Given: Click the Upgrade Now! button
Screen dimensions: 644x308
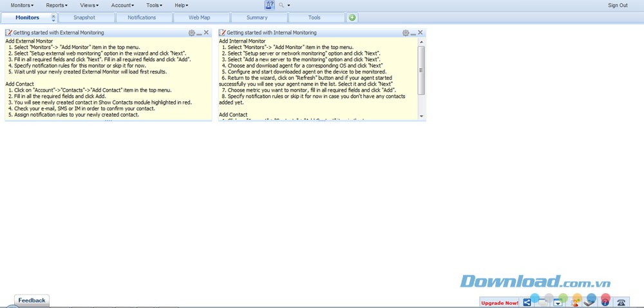Looking at the screenshot, I should (500, 302).
